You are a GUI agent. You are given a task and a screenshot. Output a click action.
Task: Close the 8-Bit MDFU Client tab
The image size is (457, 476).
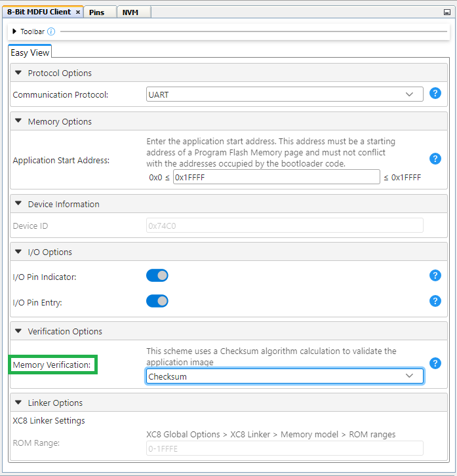pos(78,12)
